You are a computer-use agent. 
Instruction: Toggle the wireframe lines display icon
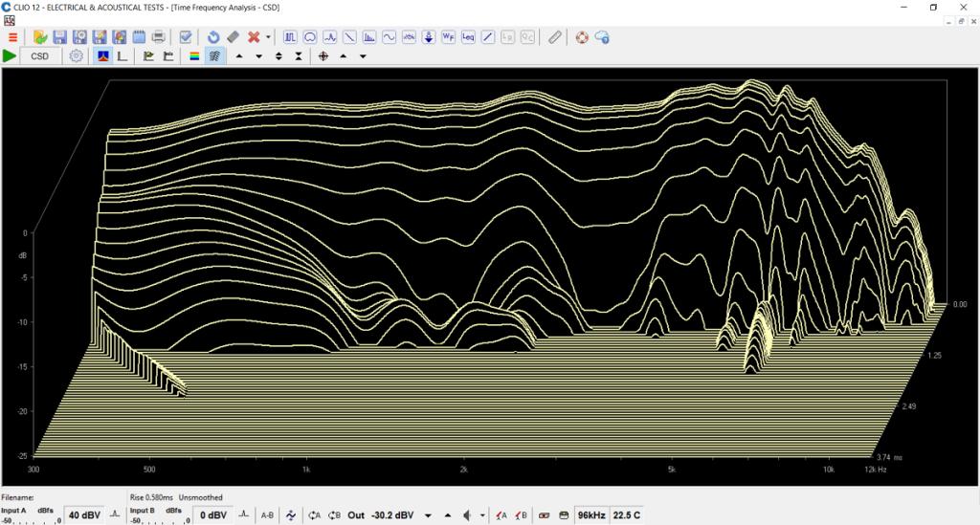tap(214, 56)
